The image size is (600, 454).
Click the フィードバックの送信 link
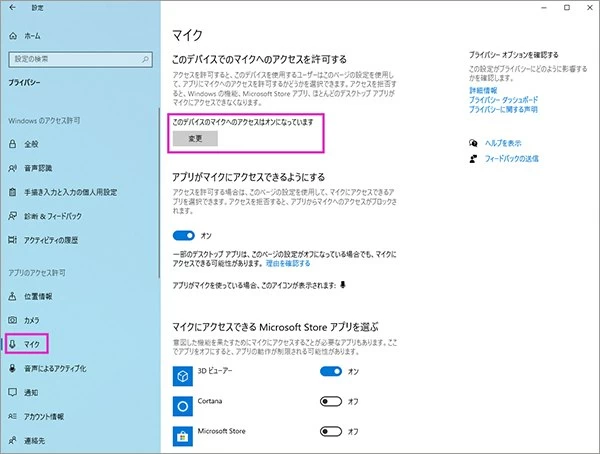coord(512,158)
